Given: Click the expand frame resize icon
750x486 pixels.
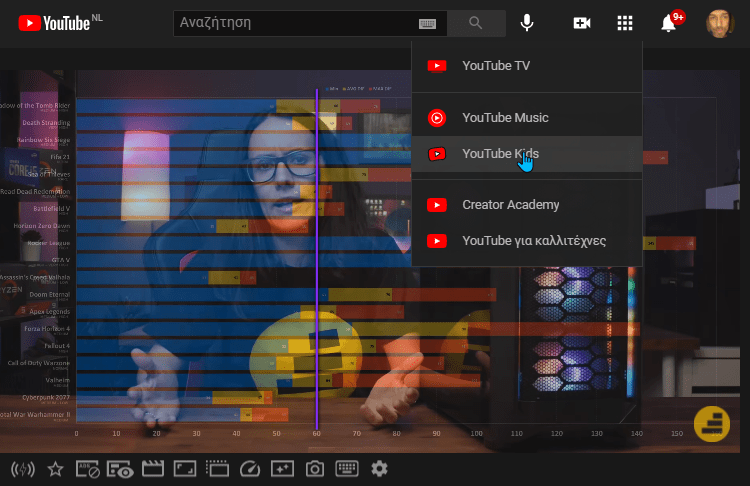Looking at the screenshot, I should click(185, 469).
